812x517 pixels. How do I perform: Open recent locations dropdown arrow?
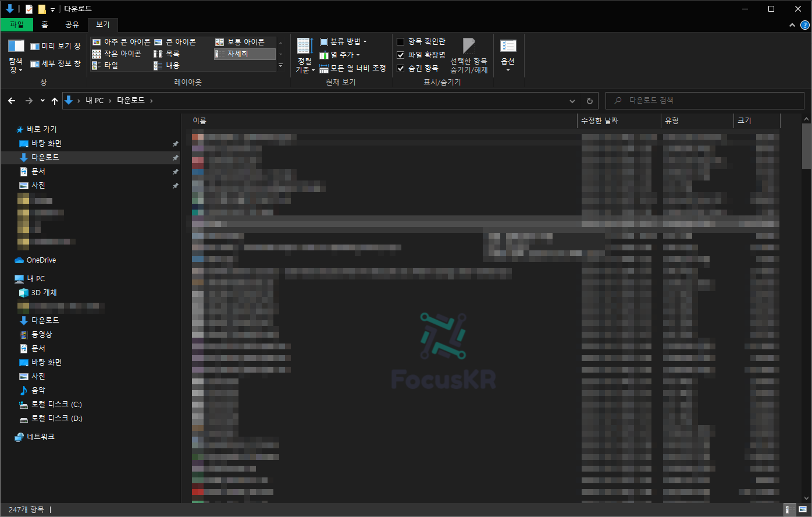click(x=42, y=101)
